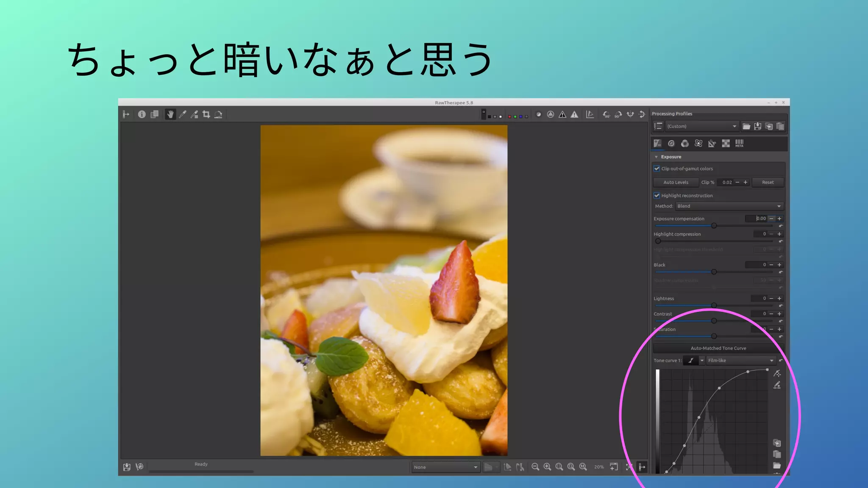Open the Processing Profiles (Custom) dropdown
Screen dimensions: 868x488
[701, 126]
